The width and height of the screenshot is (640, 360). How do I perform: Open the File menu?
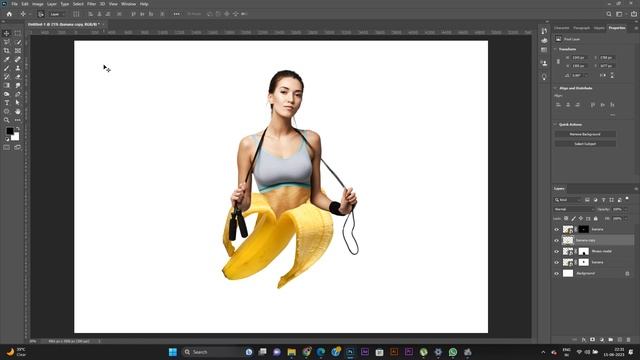(x=14, y=4)
